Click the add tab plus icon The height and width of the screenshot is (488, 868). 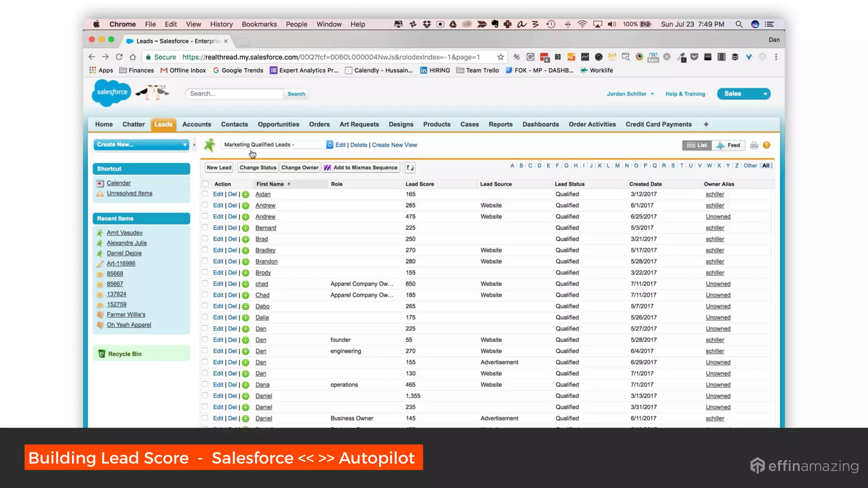(706, 124)
